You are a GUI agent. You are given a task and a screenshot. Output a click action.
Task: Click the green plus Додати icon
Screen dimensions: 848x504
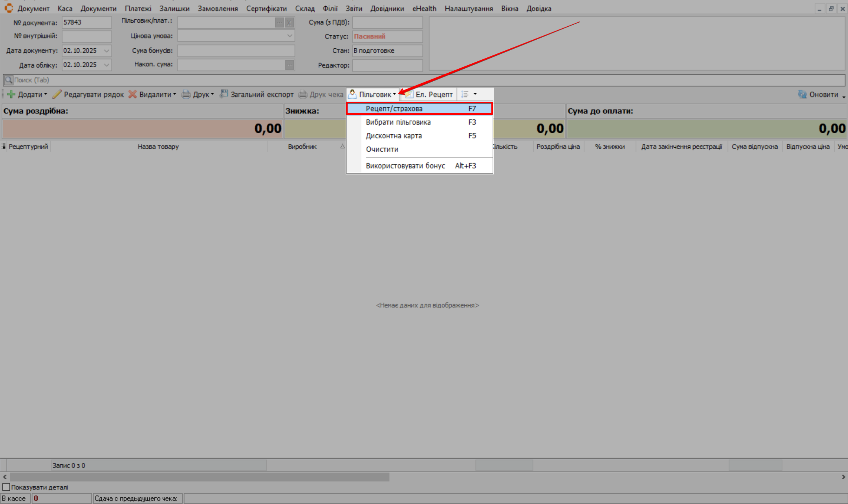[11, 94]
